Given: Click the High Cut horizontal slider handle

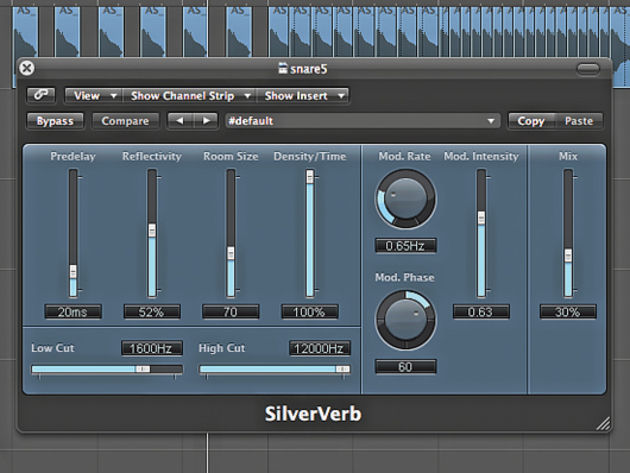Looking at the screenshot, I should pyautogui.click(x=342, y=369).
